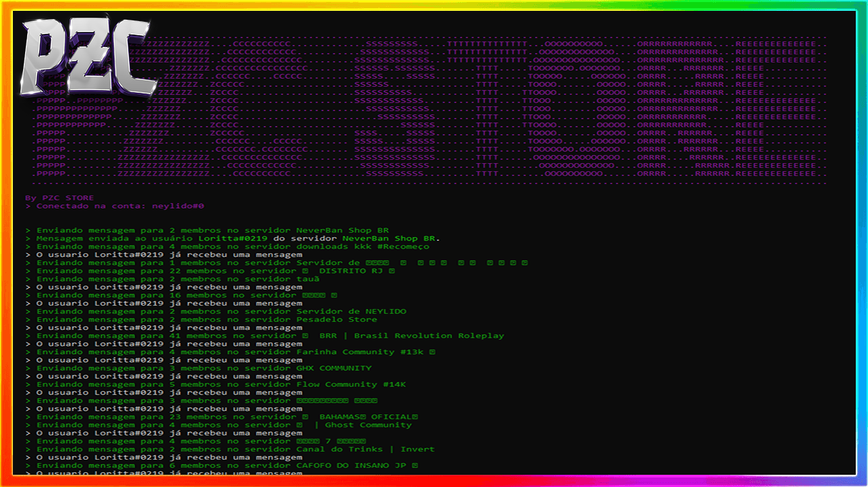This screenshot has width=868, height=487.
Task: Click the 'BAHAMAS OFICIAL' 23 membros line
Action: point(222,416)
